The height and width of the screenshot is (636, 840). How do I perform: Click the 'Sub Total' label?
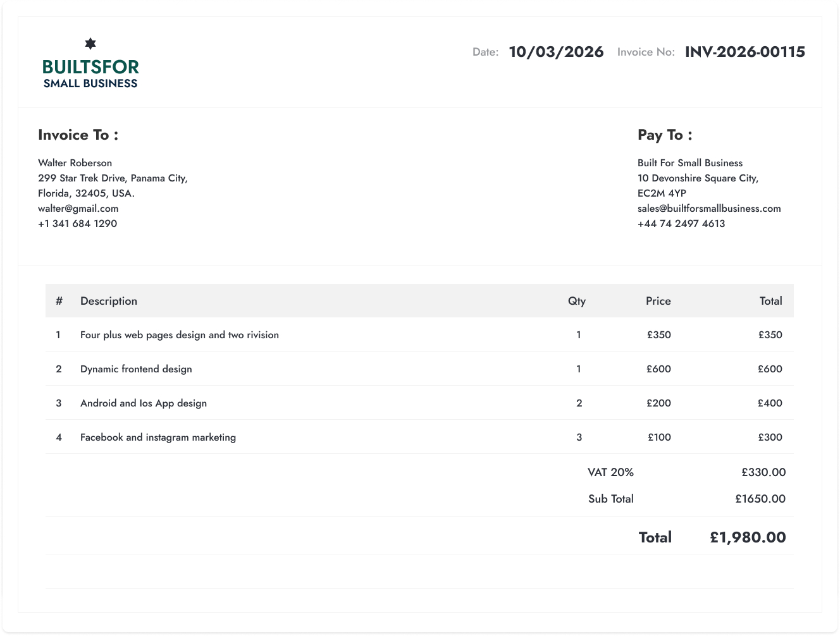click(611, 499)
